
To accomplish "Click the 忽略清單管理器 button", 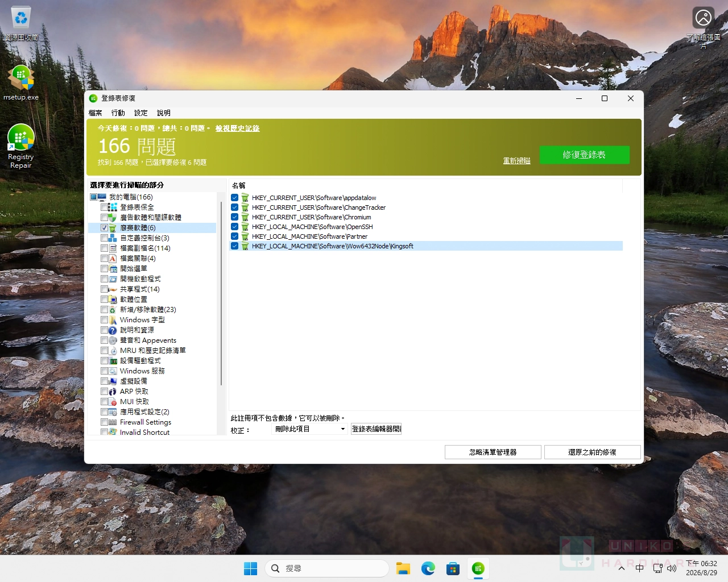I will (493, 452).
